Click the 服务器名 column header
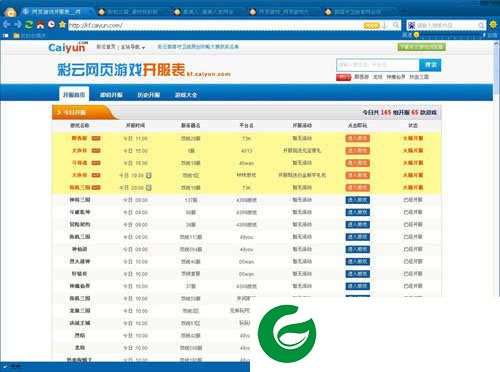The height and width of the screenshot is (372, 500). pos(191,126)
